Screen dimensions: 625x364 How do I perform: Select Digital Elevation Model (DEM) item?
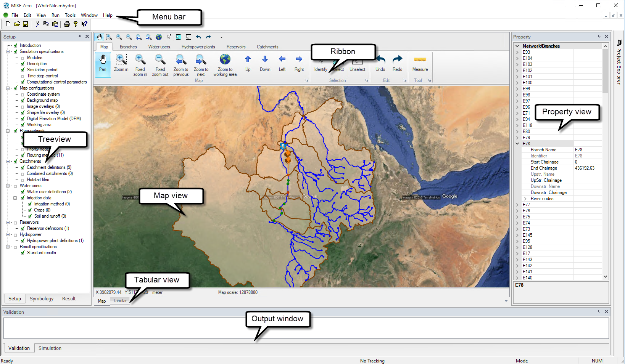pyautogui.click(x=54, y=119)
